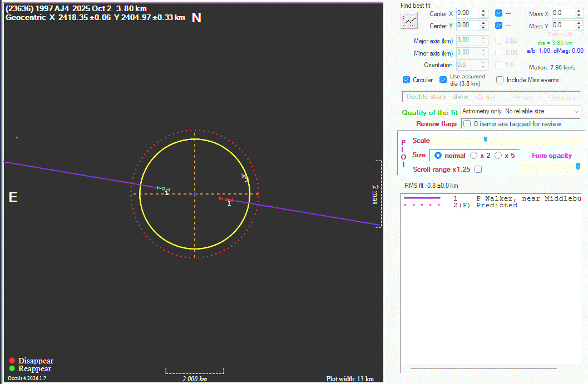Decrease Center Y with down arrow
The width and height of the screenshot is (588, 384).
(x=483, y=28)
